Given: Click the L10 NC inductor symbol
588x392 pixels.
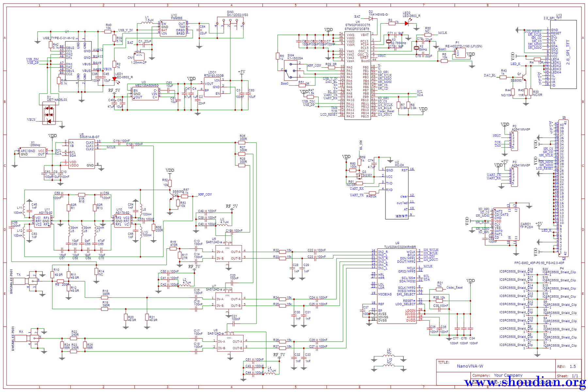Looking at the screenshot, I should [389, 366].
